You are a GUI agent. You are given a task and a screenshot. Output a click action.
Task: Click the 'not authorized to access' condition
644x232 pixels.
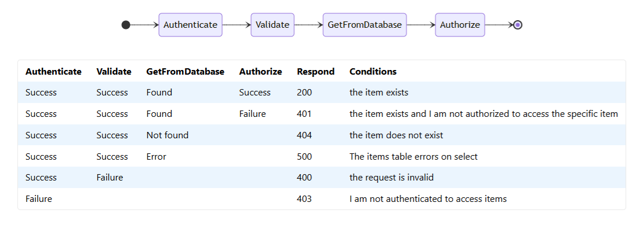click(x=483, y=114)
